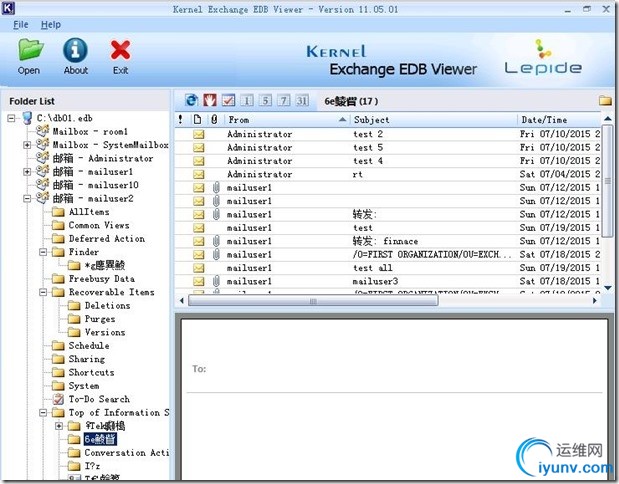
Task: Collapse the Recoverable Items folder
Action: 43,292
